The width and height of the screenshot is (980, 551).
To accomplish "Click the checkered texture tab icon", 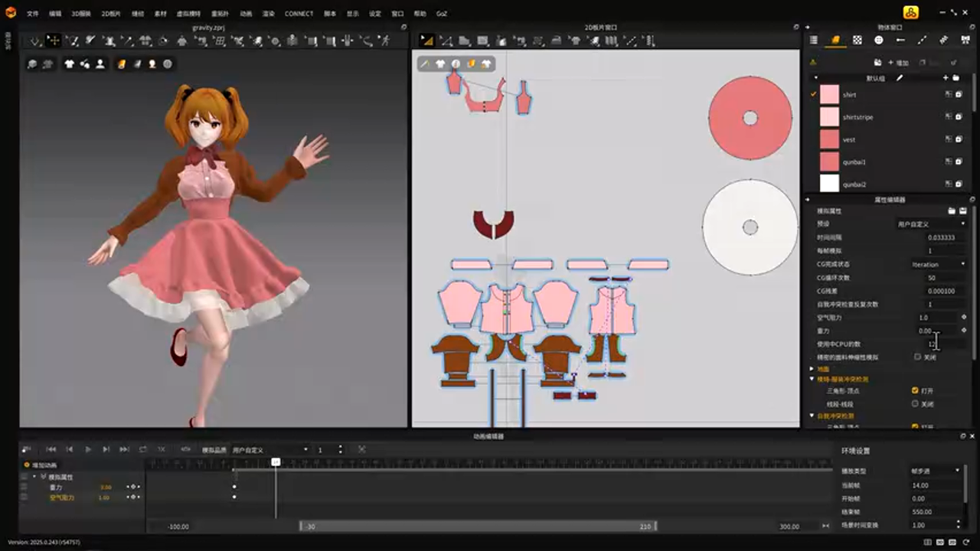I will (x=857, y=40).
